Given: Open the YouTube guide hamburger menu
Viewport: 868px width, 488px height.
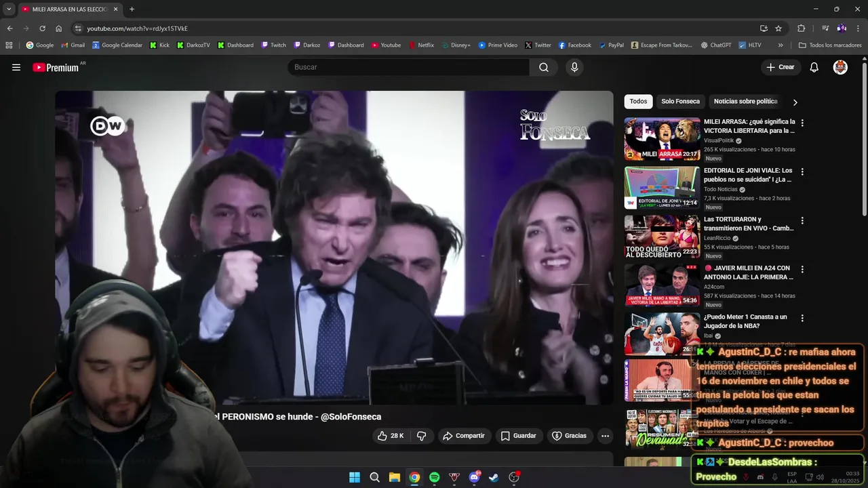Looking at the screenshot, I should (16, 67).
